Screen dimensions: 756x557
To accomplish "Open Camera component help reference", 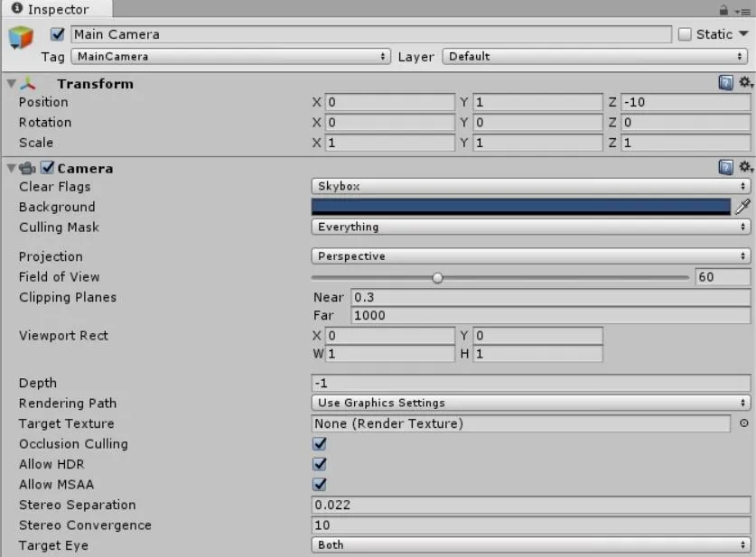I will coord(725,167).
